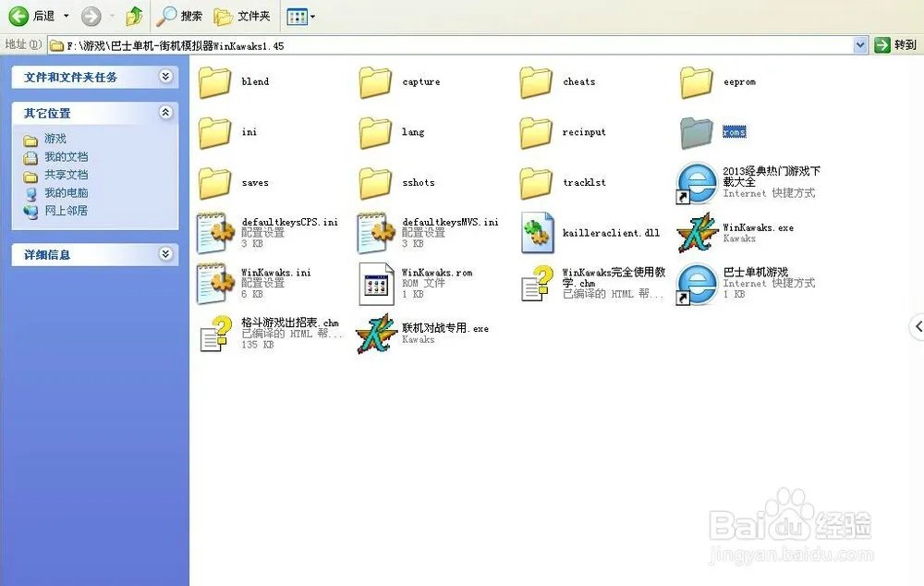The image size is (924, 586).
Task: Open the 后退 history dropdown arrow
Action: (66, 16)
